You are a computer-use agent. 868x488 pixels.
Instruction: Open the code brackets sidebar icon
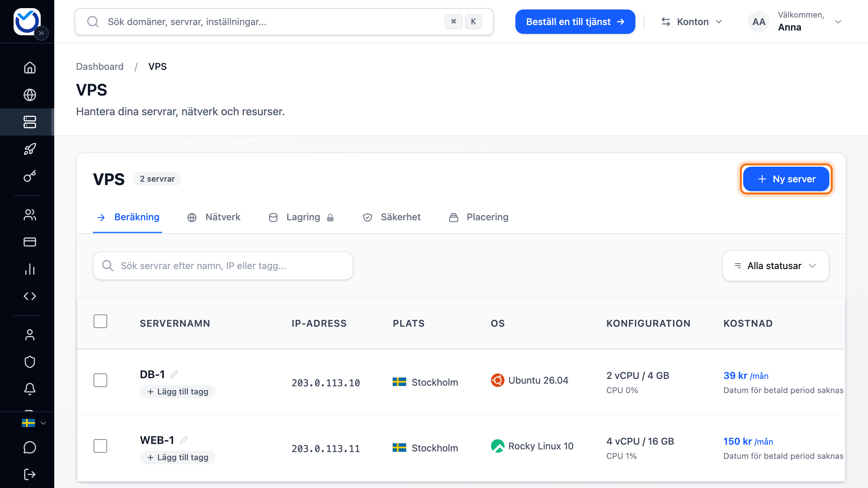(x=30, y=296)
